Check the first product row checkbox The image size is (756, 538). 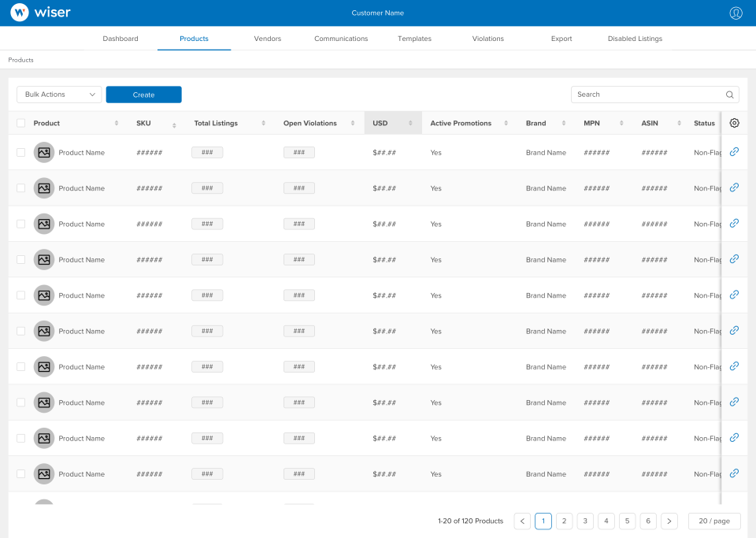[20, 152]
